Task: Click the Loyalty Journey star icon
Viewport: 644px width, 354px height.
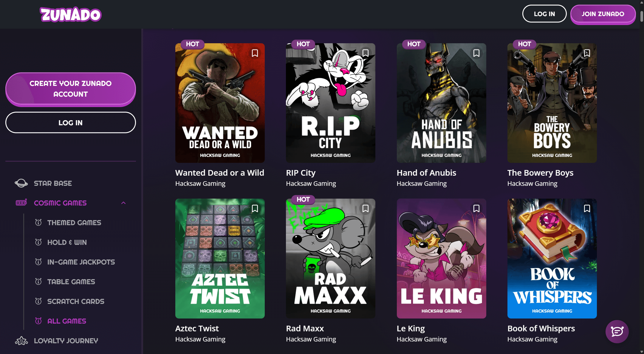Action: 21,341
